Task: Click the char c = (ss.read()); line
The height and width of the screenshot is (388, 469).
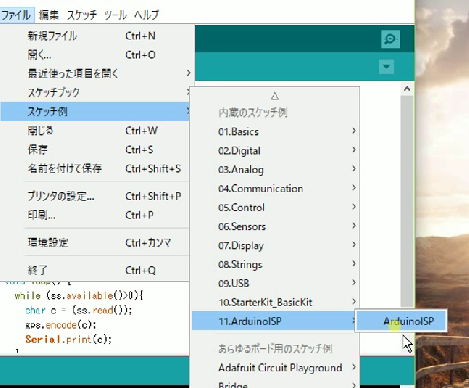Action: (x=79, y=310)
